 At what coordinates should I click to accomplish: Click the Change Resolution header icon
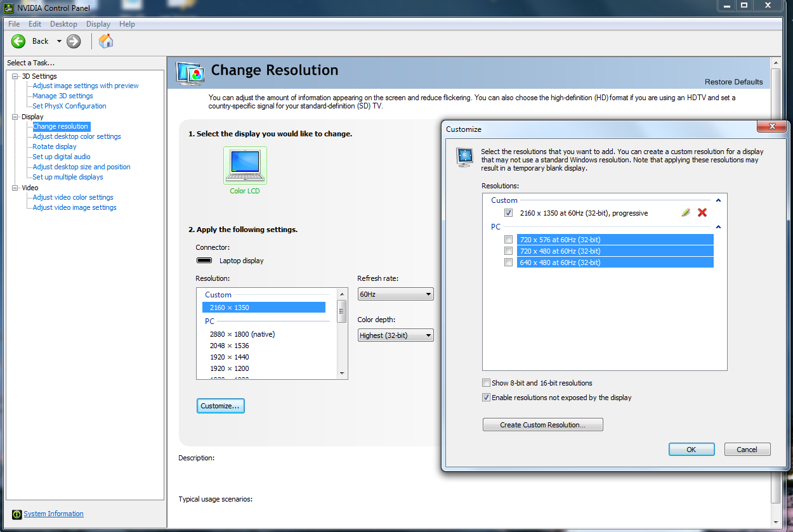[x=190, y=73]
